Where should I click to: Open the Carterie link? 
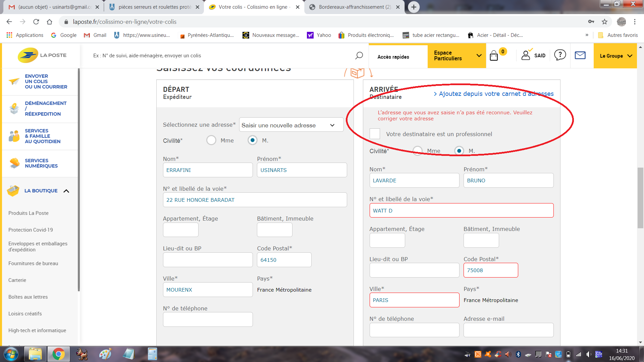(x=17, y=280)
